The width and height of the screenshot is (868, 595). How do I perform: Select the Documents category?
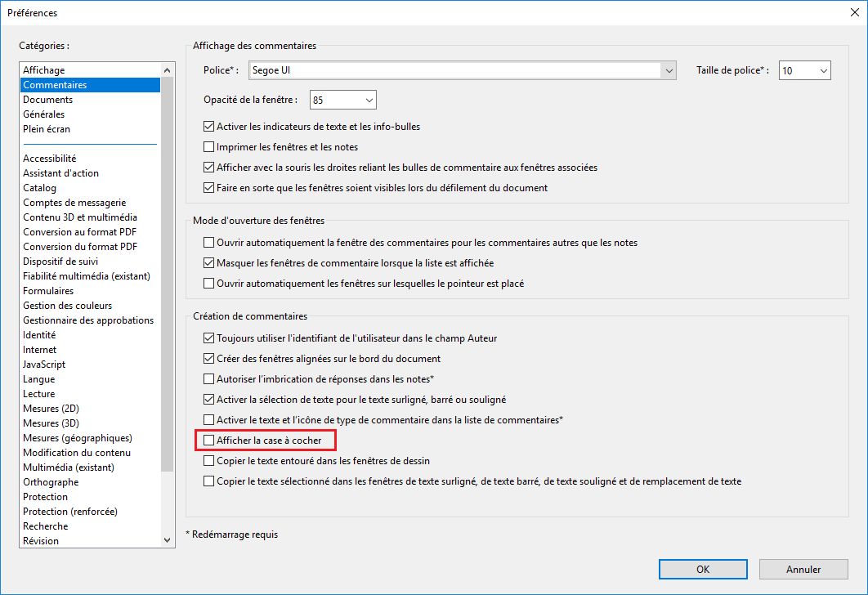[x=90, y=100]
